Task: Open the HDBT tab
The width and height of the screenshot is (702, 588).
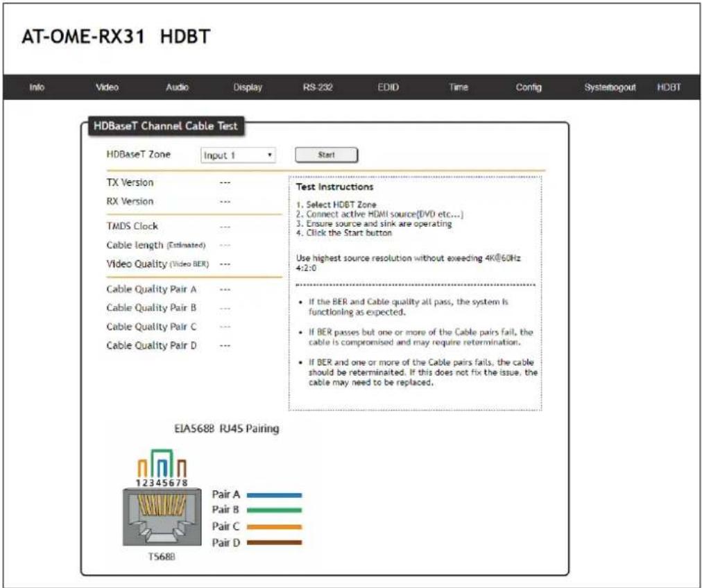Action: [x=669, y=87]
